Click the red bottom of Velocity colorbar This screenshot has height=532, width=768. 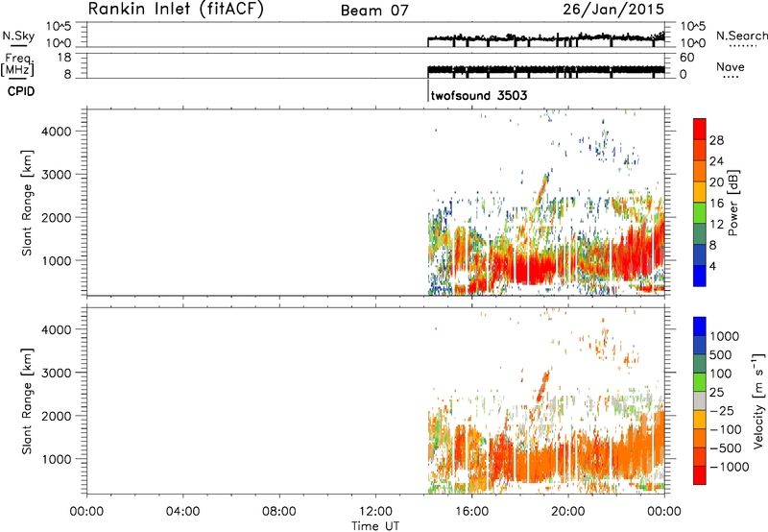point(700,475)
